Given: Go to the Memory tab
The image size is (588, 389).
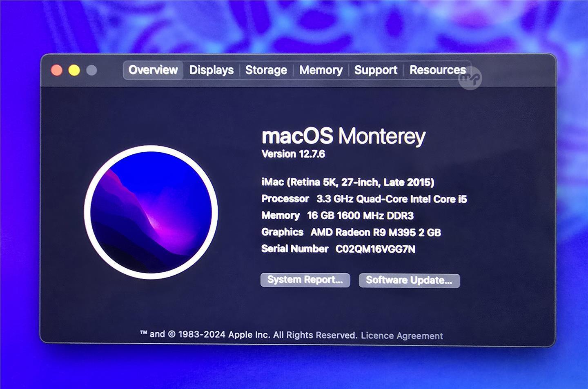Looking at the screenshot, I should point(321,70).
